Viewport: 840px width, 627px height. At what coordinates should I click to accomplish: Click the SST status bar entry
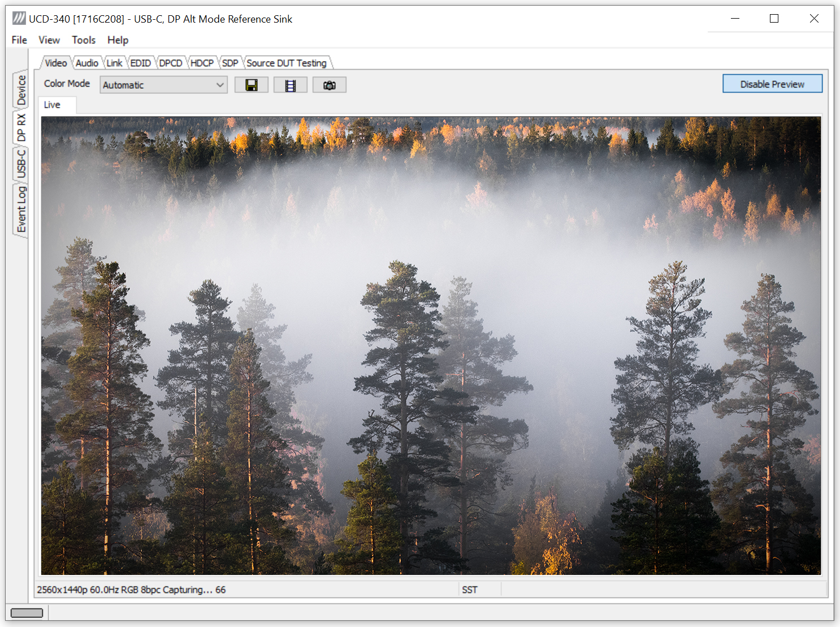(470, 590)
